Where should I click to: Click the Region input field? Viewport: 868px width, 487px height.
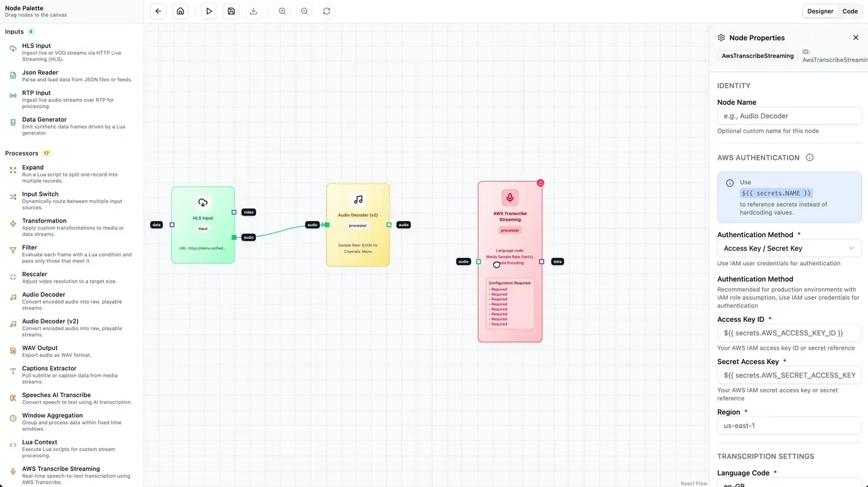coord(788,425)
